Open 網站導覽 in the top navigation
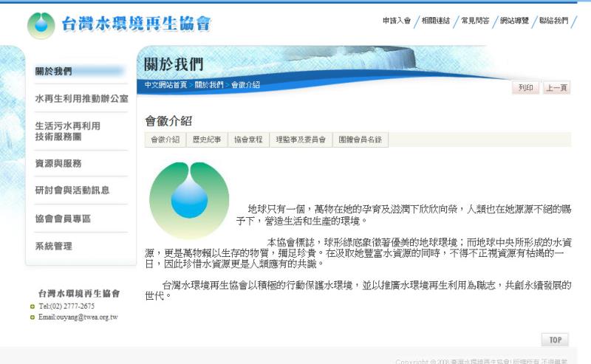Image resolution: width=591 pixels, height=364 pixels. click(514, 21)
